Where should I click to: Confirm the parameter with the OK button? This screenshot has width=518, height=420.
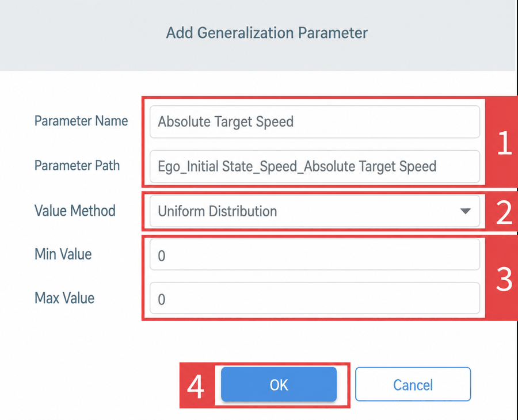(x=279, y=384)
